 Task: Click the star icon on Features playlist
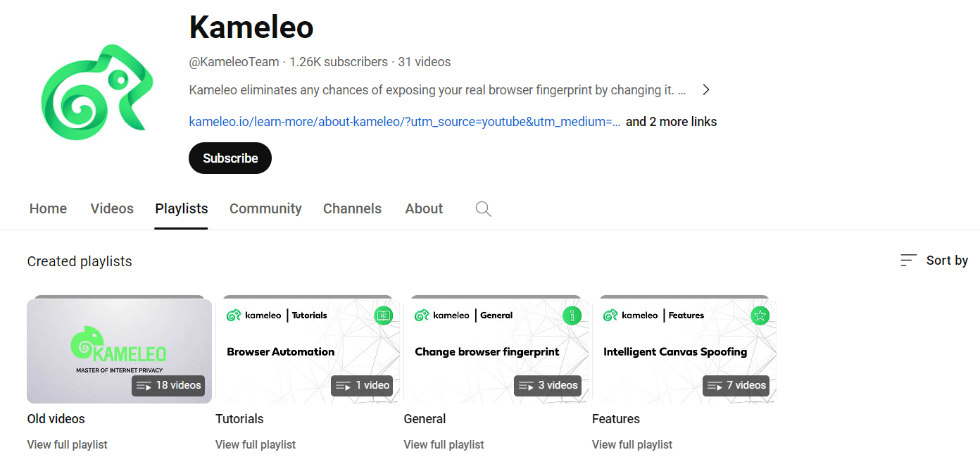point(760,315)
